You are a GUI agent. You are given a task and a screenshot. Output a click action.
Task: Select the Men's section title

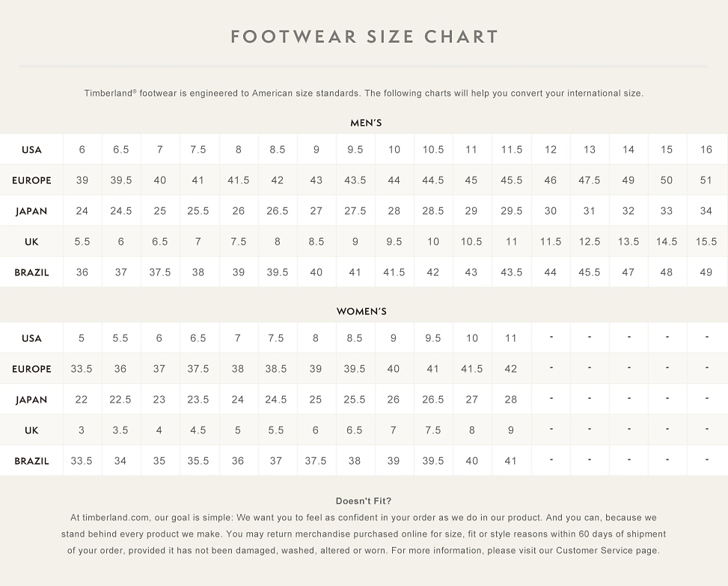click(366, 123)
